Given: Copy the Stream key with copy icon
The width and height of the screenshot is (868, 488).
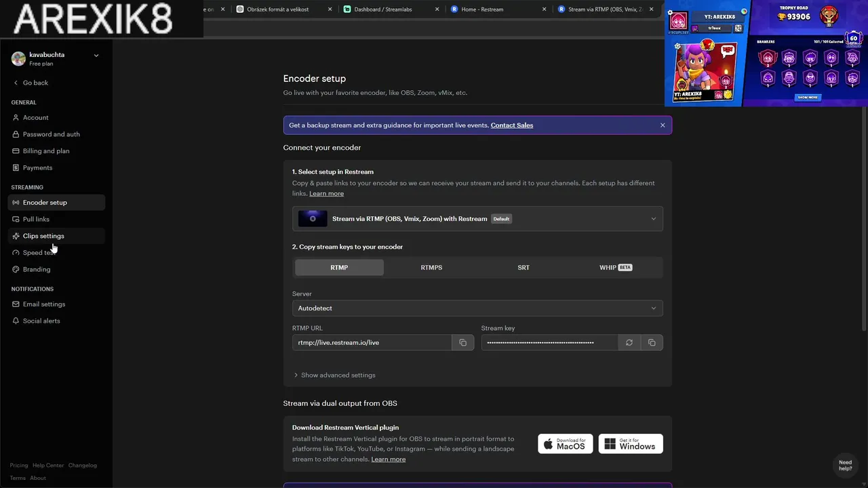Looking at the screenshot, I should [x=652, y=342].
